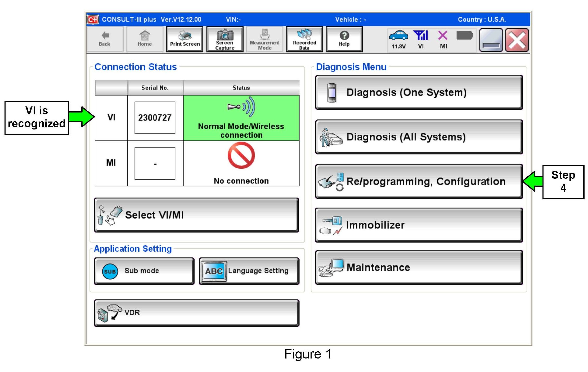
Task: Go to Home in the toolbar
Action: 145,39
